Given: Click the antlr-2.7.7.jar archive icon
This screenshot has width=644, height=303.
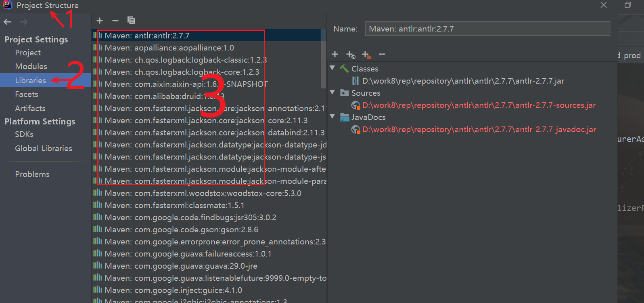Looking at the screenshot, I should pyautogui.click(x=355, y=81).
